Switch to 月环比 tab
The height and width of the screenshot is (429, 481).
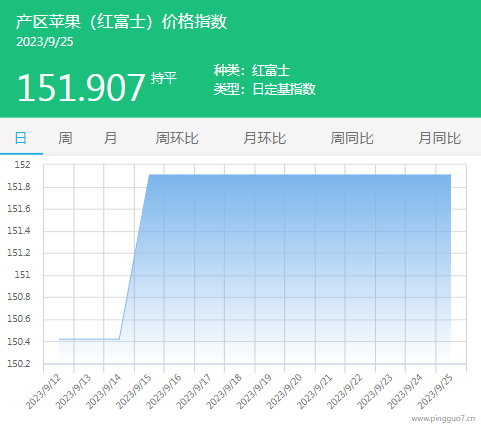click(x=264, y=138)
